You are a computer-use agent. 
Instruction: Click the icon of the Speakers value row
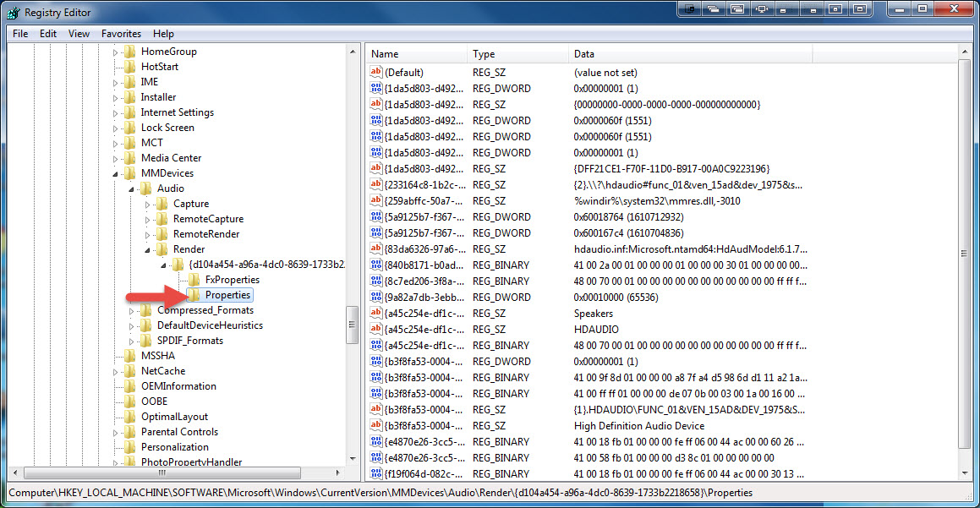[x=376, y=314]
